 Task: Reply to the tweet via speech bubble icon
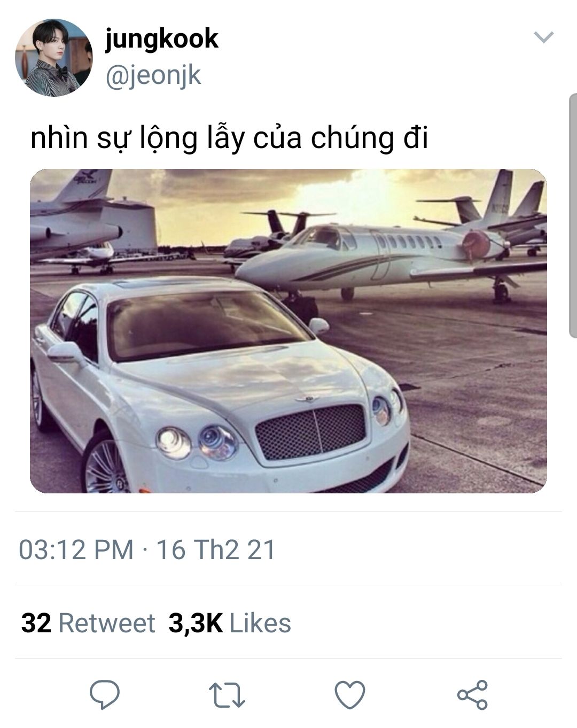[104, 694]
